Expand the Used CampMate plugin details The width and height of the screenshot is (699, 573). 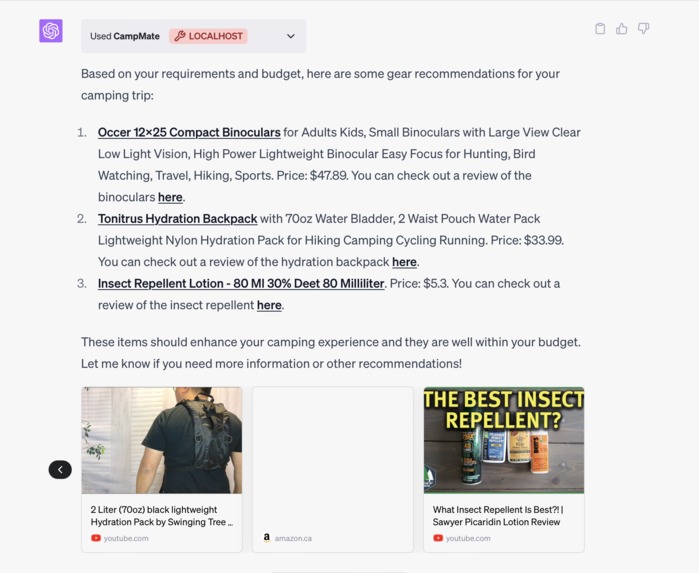pyautogui.click(x=291, y=36)
